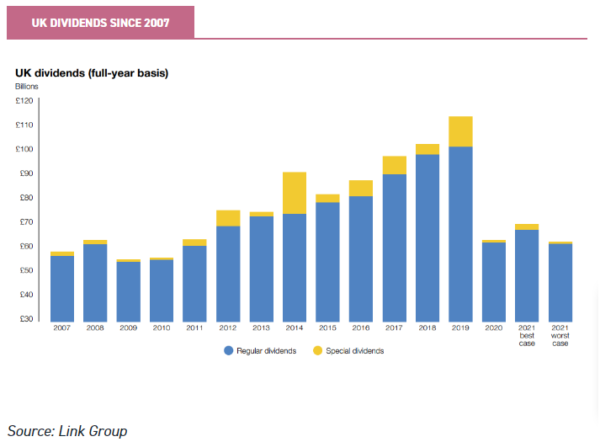Click the blue bar for 2021 worst case
This screenshot has height=442, width=600.
(x=561, y=283)
